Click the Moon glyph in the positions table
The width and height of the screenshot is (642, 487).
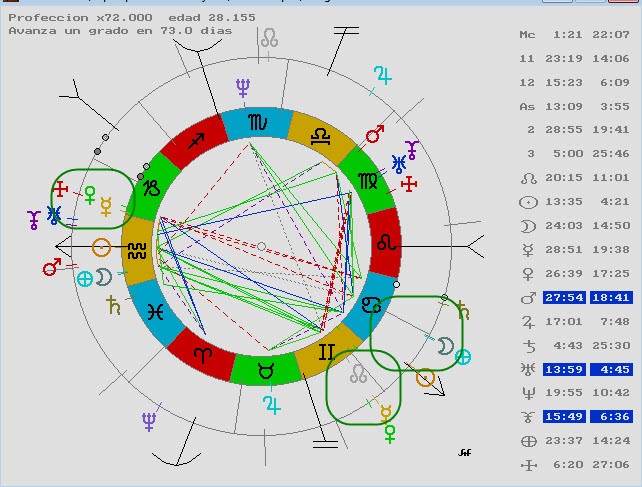tap(528, 226)
